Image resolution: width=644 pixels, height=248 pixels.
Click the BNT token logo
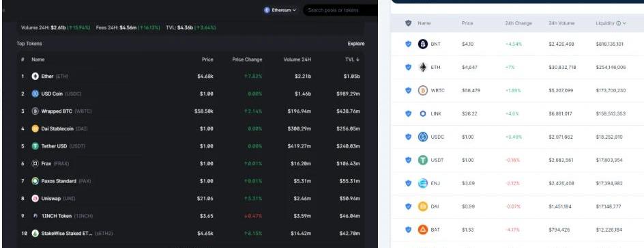tap(423, 44)
